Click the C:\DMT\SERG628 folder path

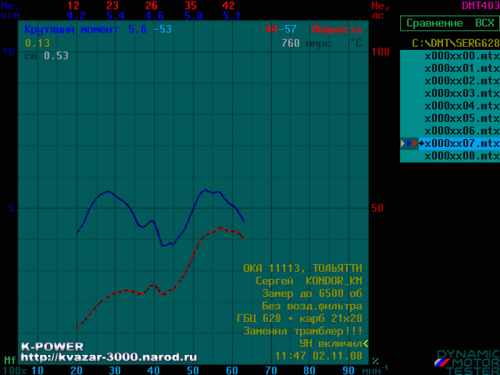coord(455,43)
